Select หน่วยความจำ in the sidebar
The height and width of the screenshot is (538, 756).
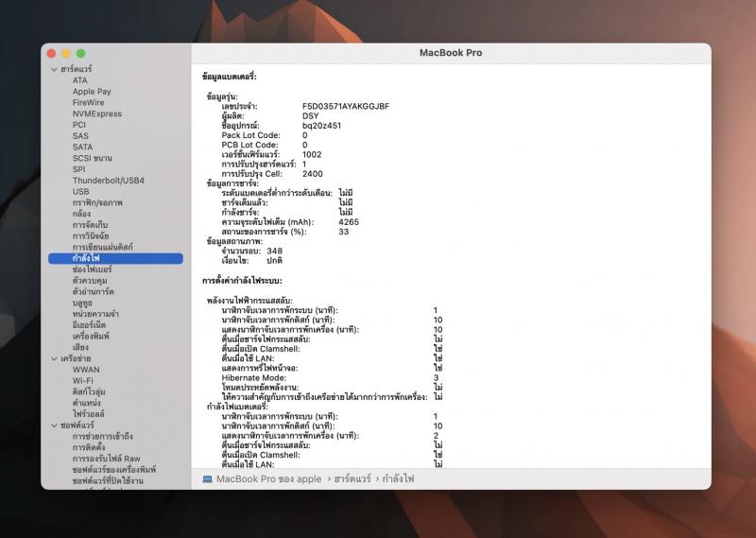click(x=95, y=314)
